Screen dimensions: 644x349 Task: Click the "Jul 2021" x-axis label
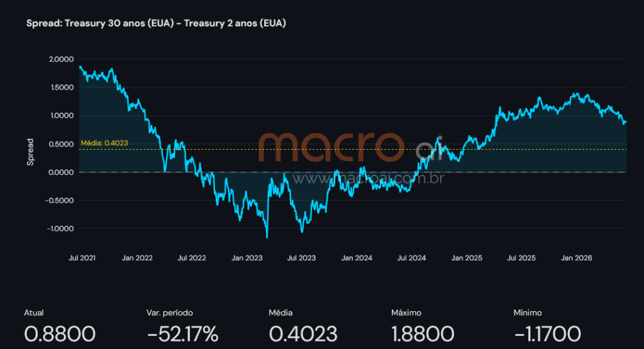[82, 258]
